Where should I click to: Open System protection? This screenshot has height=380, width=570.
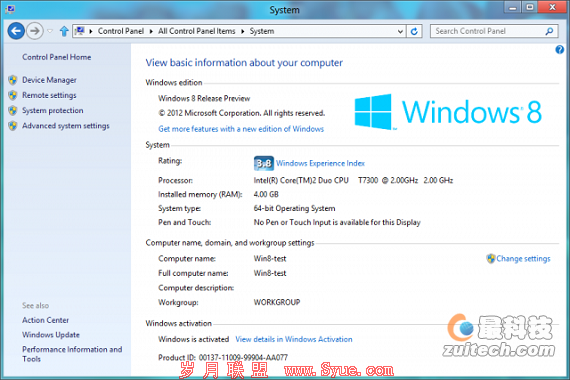point(53,111)
